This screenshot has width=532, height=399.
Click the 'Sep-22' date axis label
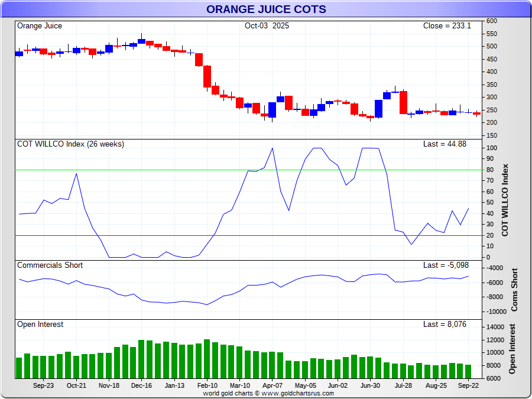468,386
